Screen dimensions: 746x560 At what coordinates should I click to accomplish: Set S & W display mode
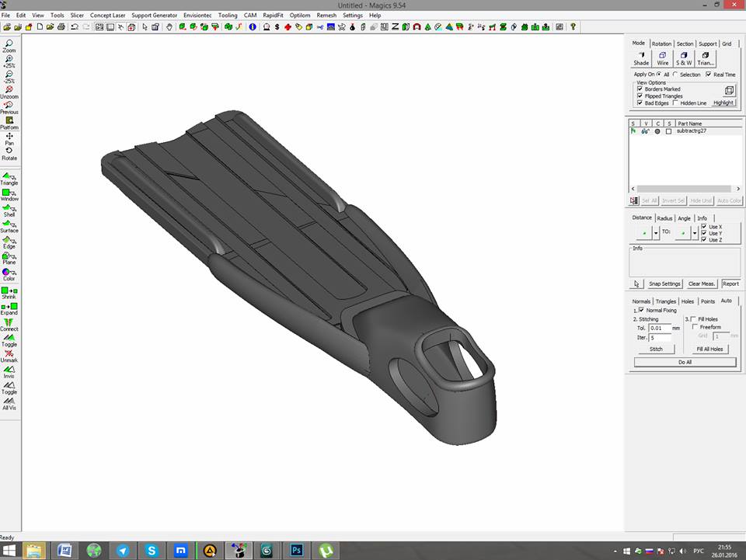684,58
